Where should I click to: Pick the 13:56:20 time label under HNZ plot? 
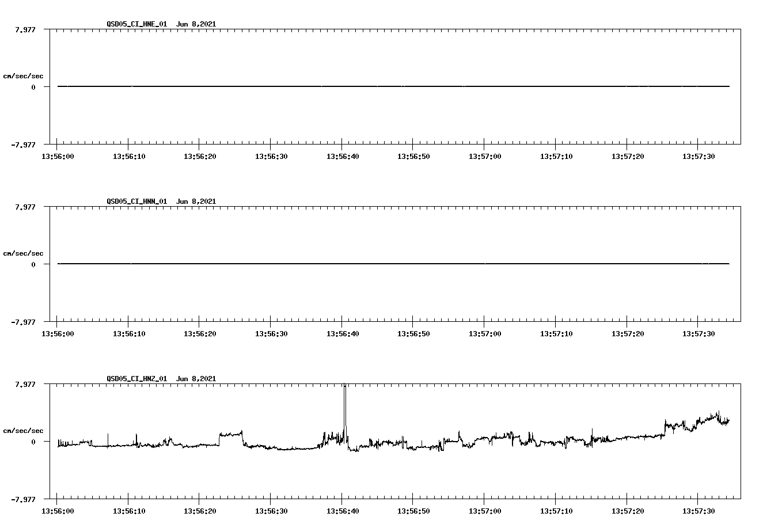(x=200, y=511)
